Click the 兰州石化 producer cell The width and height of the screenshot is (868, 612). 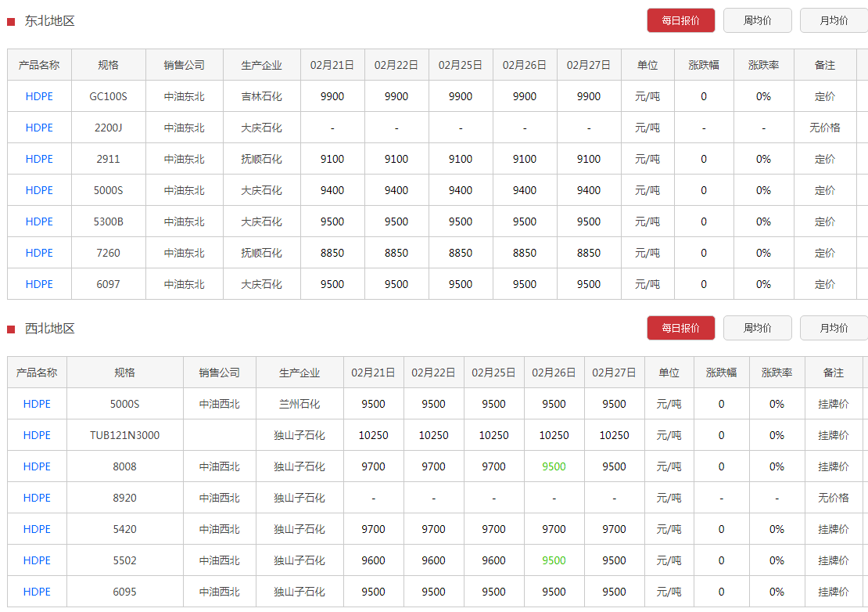299,404
